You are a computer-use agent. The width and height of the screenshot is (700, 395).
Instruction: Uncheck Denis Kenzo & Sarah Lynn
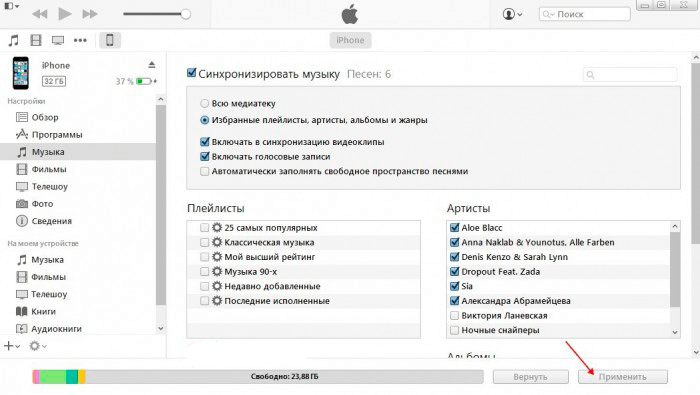coord(454,257)
